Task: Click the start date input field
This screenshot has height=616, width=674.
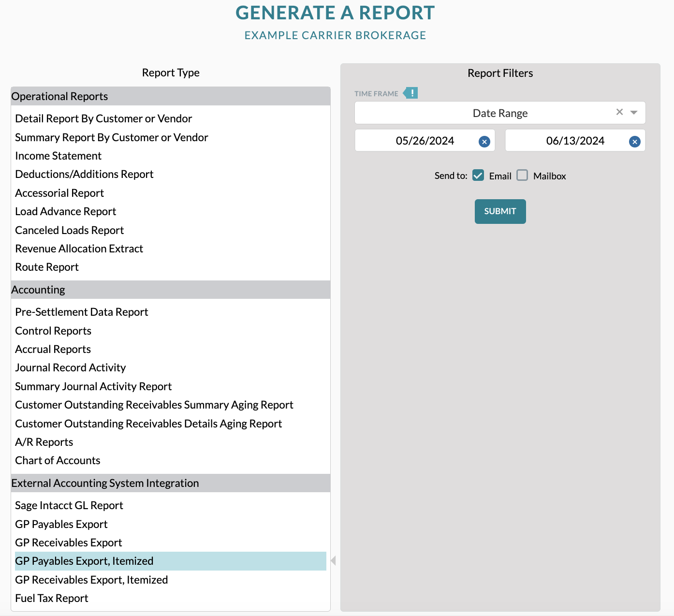Action: pos(425,141)
